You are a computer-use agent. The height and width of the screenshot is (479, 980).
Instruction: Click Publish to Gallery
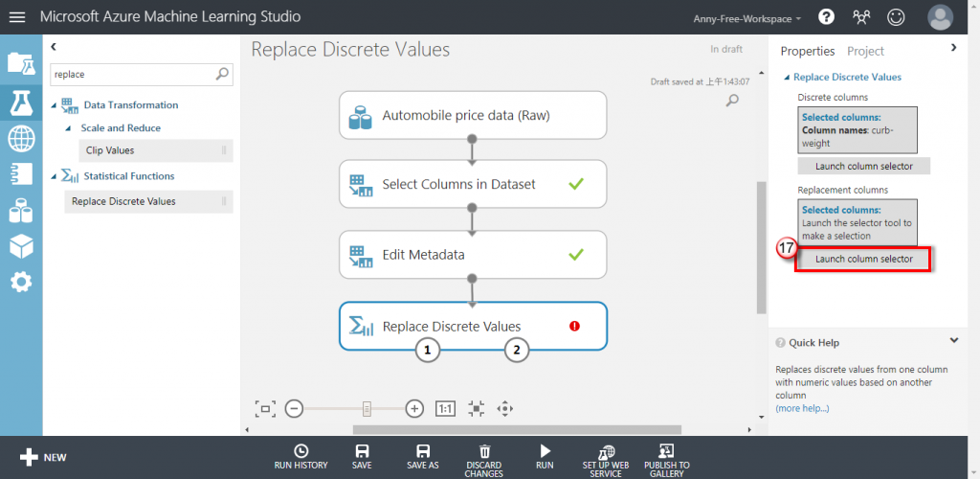click(x=667, y=460)
